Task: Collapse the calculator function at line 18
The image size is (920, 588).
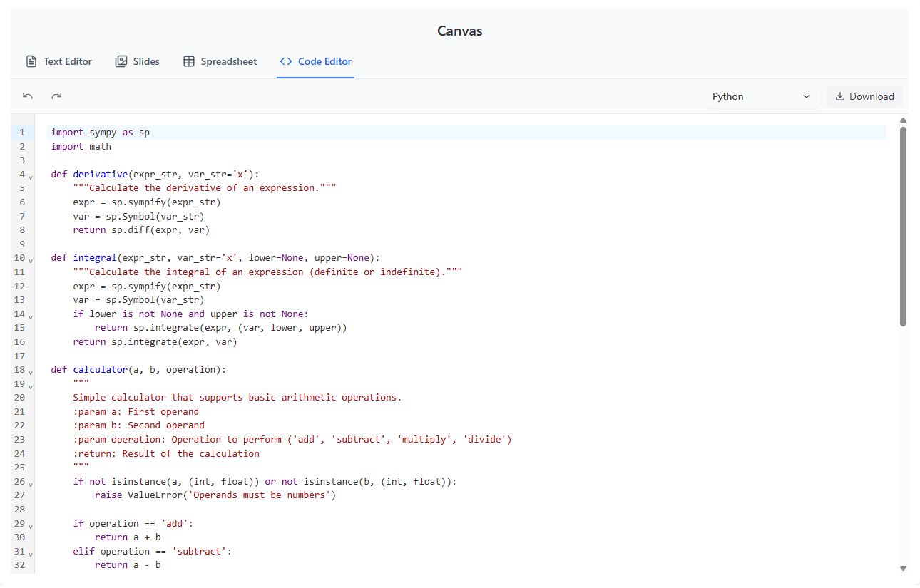Action: pyautogui.click(x=29, y=371)
